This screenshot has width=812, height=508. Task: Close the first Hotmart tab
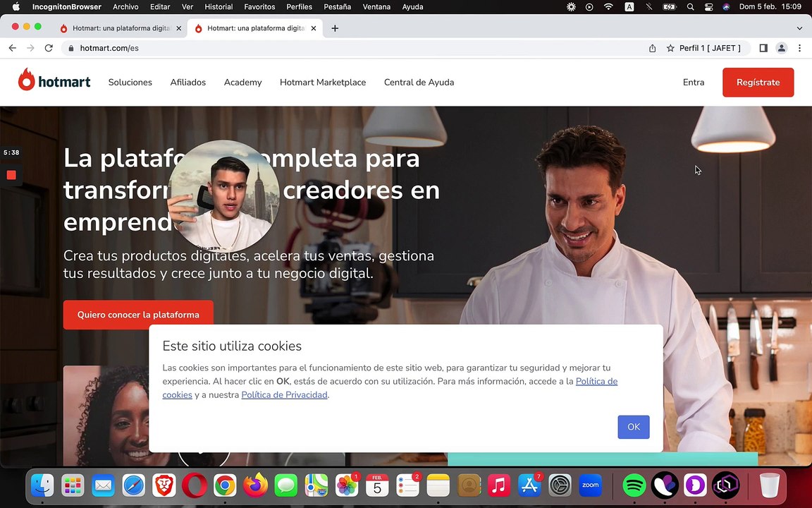[x=178, y=28]
